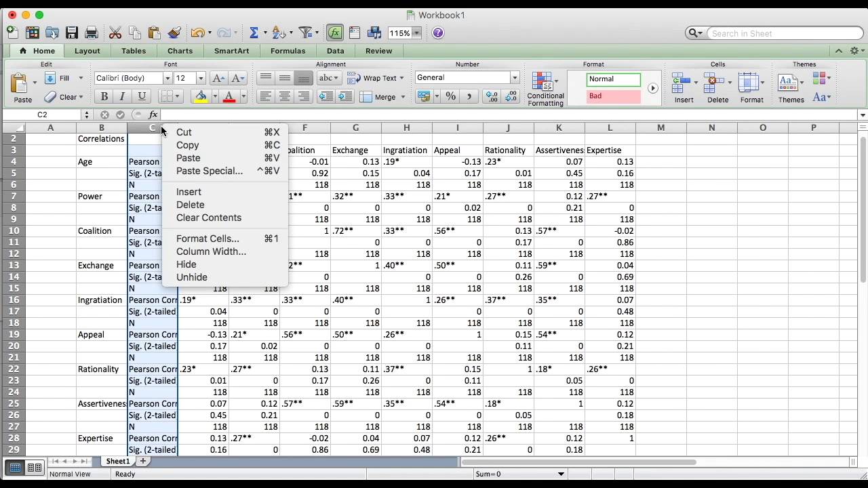Screen dimensions: 868x488
Task: Open the number format General dropdown
Action: pyautogui.click(x=515, y=78)
